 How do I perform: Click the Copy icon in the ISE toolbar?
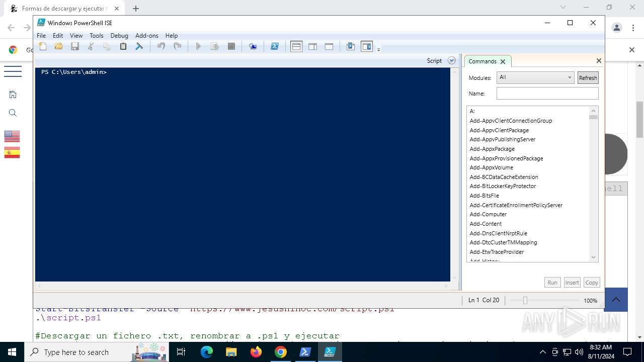tap(107, 46)
